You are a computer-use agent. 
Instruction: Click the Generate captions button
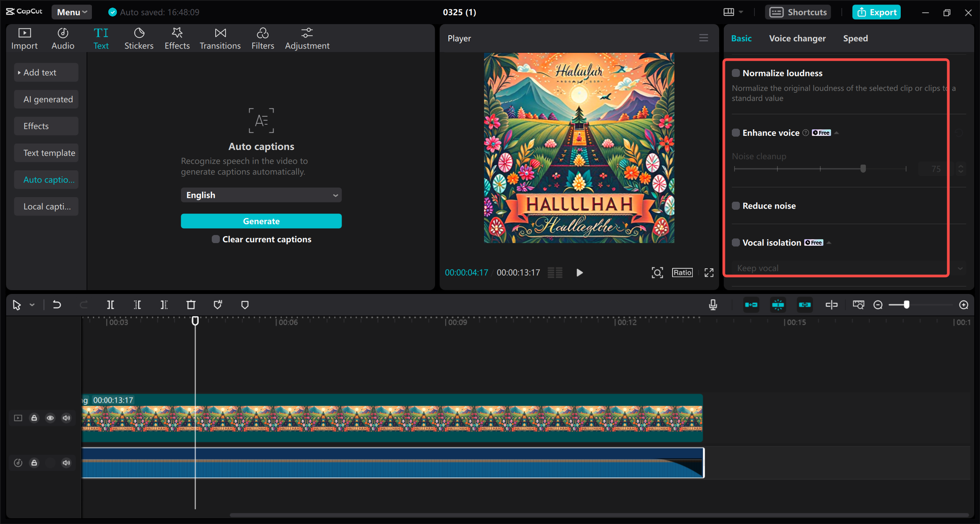point(261,221)
